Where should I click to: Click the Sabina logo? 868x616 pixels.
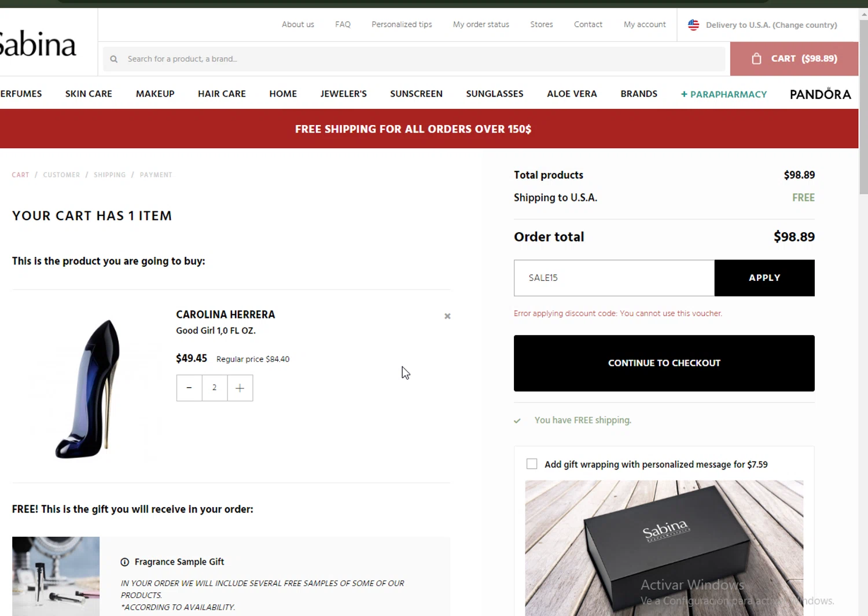37,44
